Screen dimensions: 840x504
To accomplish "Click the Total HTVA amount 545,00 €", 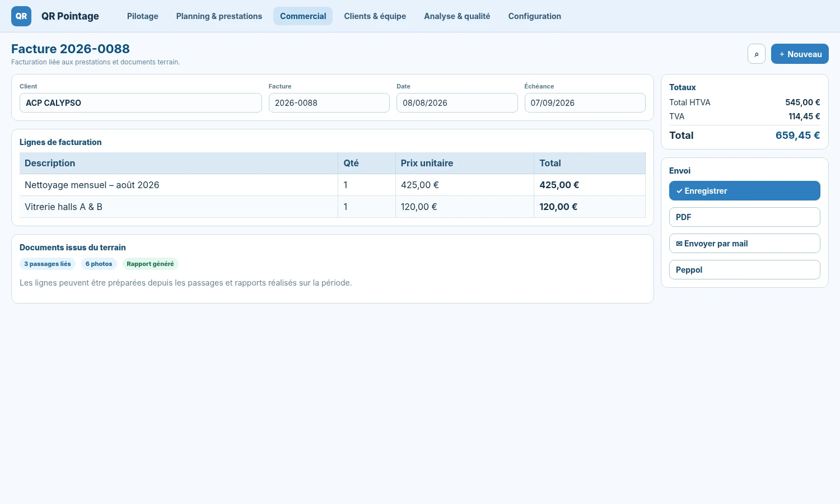I will click(x=802, y=102).
